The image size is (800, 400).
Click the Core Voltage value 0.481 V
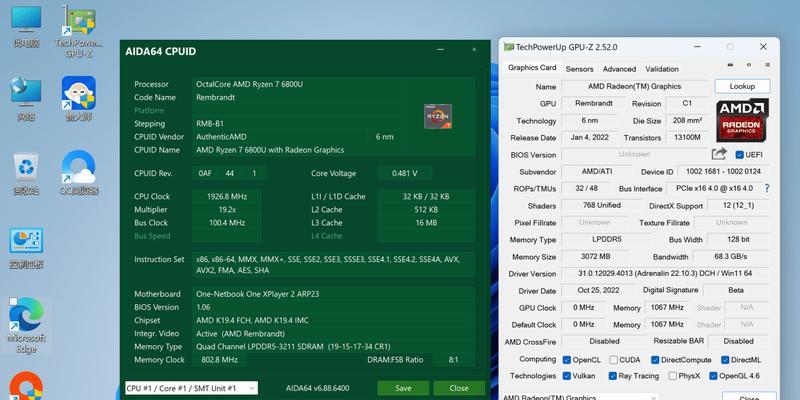point(405,173)
